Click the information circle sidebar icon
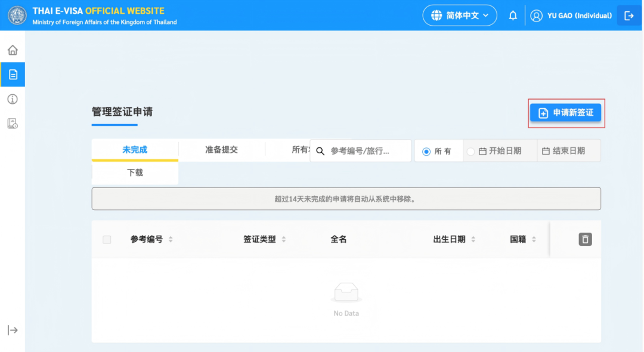This screenshot has height=352, width=644. pyautogui.click(x=13, y=99)
